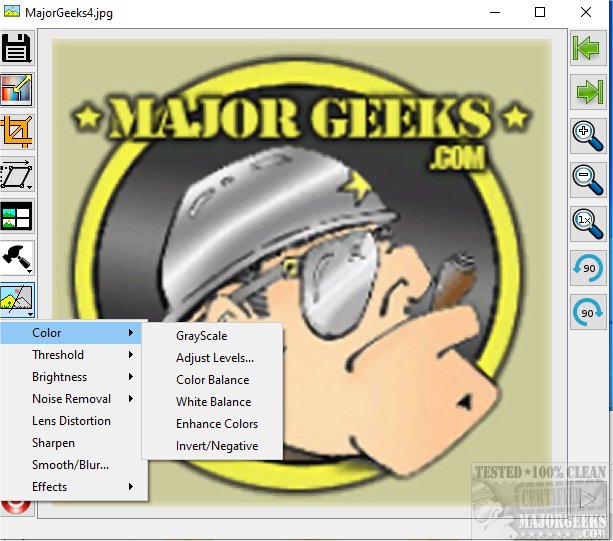Expand the Effects submenu arrow
Screen dimensions: 613x541
coord(131,487)
